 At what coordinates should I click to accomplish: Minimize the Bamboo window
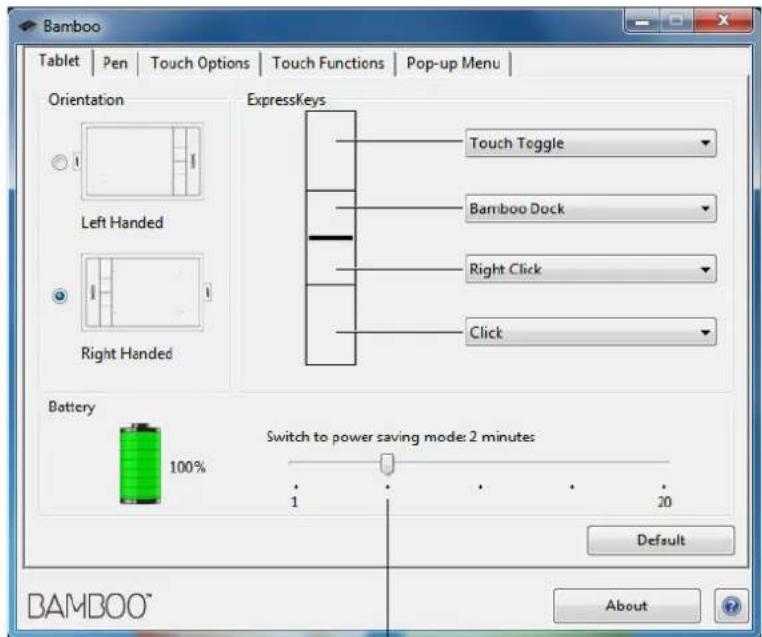[x=642, y=21]
